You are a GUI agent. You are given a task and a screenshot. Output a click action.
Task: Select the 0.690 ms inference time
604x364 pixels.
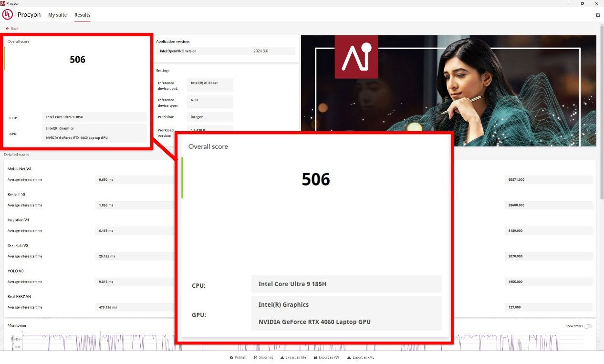coord(106,180)
